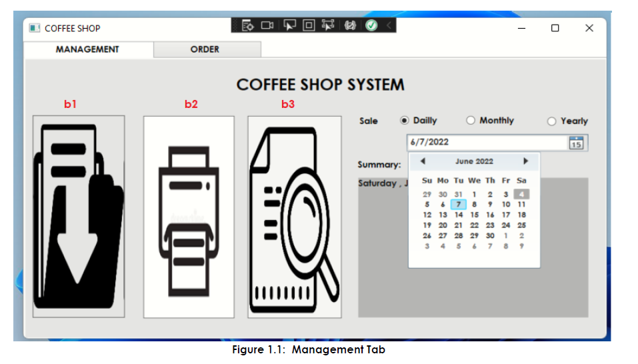The image size is (638, 364).
Task: Open Live Visual Tree from debug toolbar
Action: pos(247,25)
